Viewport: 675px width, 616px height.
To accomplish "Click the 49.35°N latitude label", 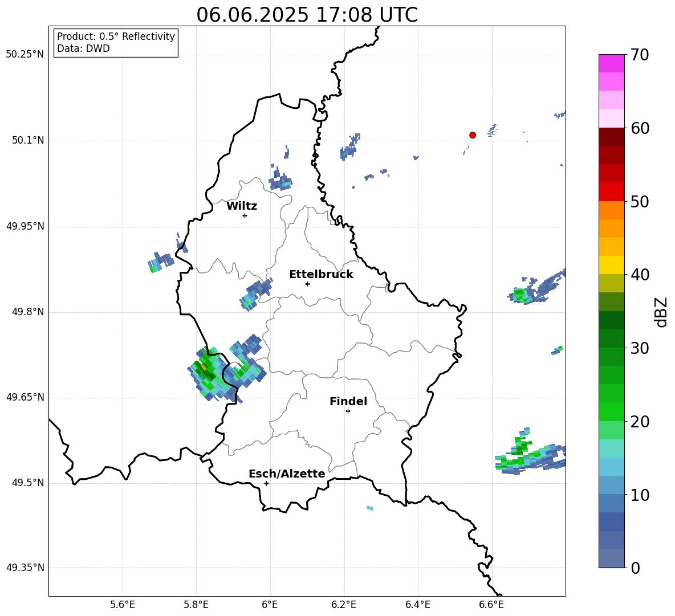I will point(25,568).
